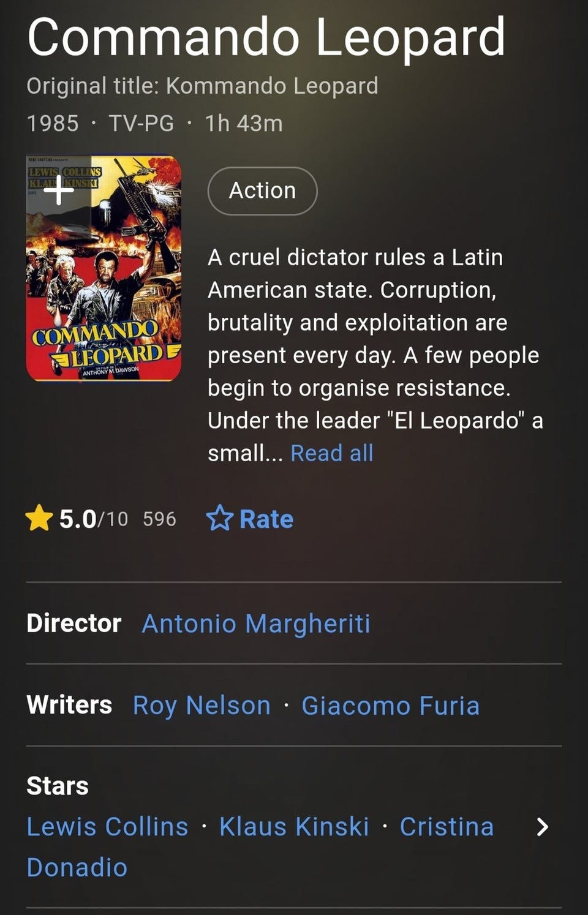
Task: Tap the blue outlined Rate star
Action: tap(219, 519)
